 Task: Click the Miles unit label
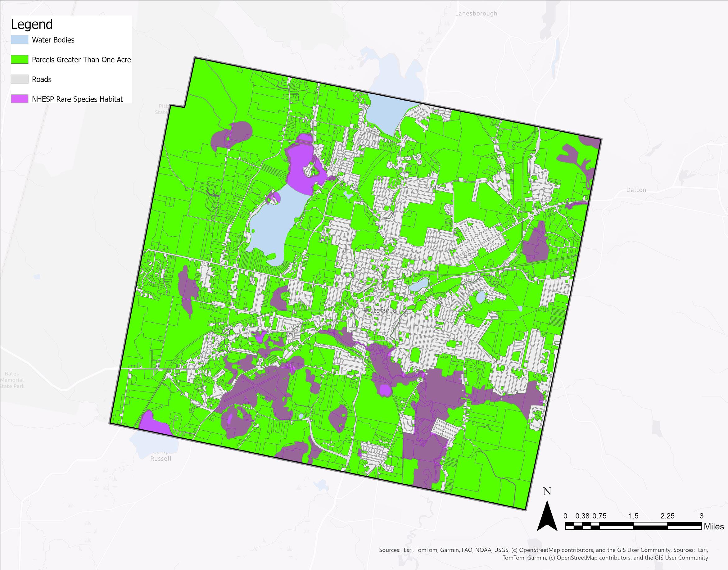(x=714, y=527)
